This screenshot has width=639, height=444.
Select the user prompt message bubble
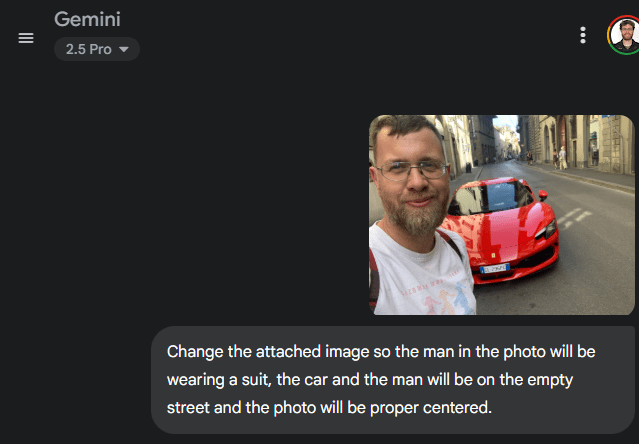click(x=393, y=380)
